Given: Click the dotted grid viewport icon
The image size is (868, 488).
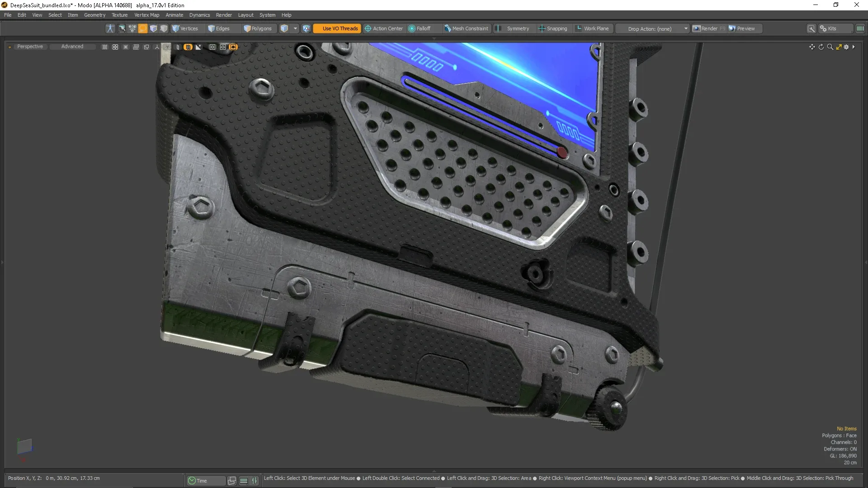Looking at the screenshot, I should pyautogui.click(x=105, y=47).
